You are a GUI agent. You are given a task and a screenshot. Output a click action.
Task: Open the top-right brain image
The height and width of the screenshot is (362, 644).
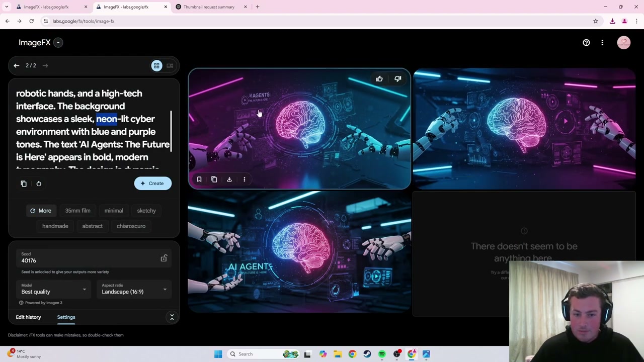pyautogui.click(x=524, y=129)
